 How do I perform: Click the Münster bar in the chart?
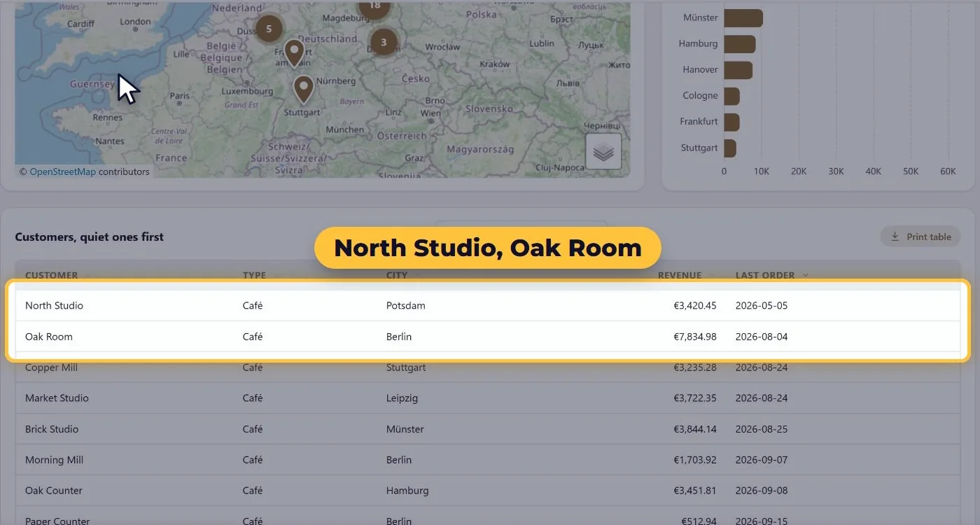pyautogui.click(x=743, y=17)
